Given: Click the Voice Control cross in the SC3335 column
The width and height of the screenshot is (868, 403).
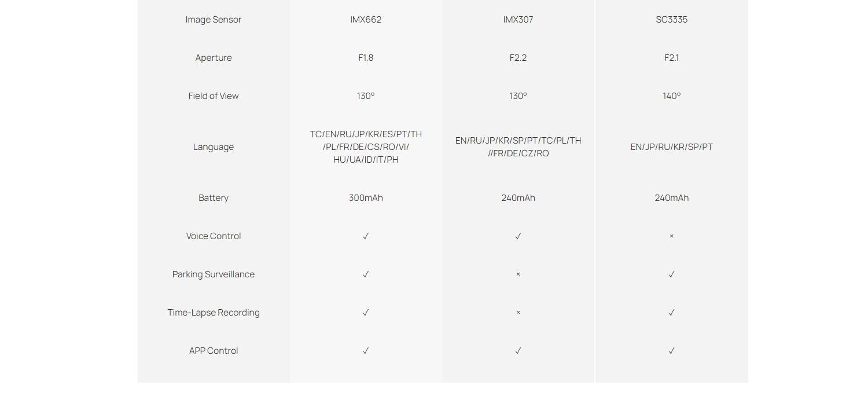Looking at the screenshot, I should (671, 236).
